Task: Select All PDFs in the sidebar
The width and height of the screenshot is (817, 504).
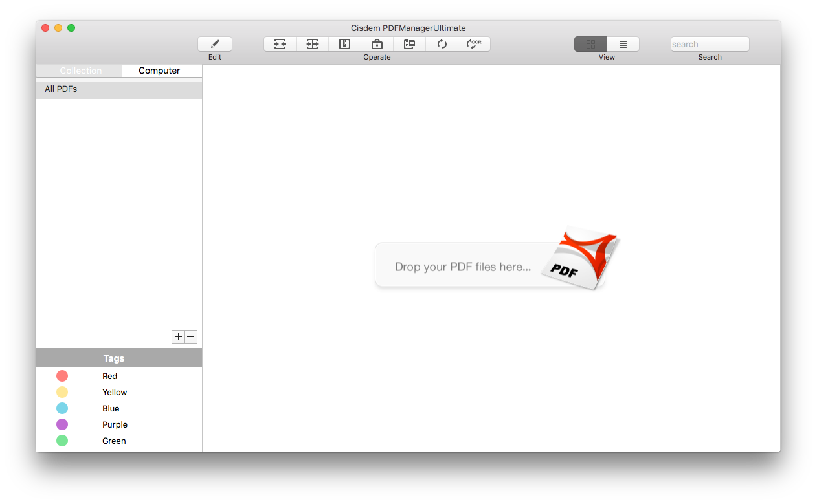Action: 60,89
